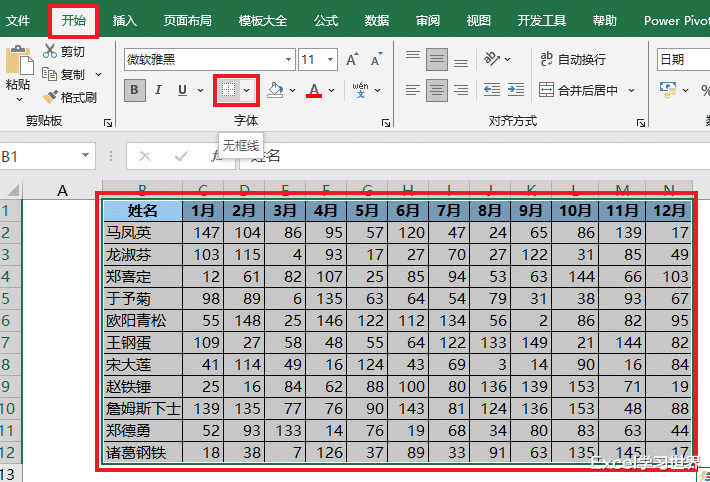Toggle Underline formatting
The image size is (710, 482).
(182, 90)
